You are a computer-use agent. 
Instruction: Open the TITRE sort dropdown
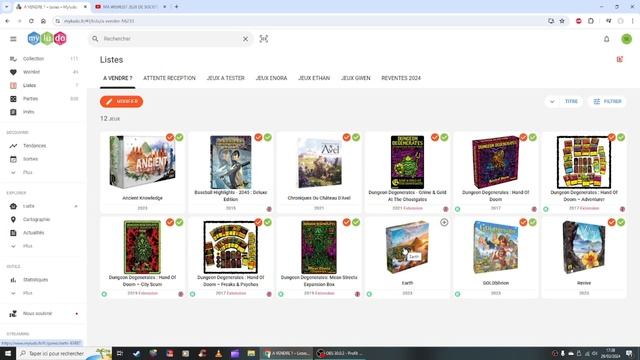(571, 102)
